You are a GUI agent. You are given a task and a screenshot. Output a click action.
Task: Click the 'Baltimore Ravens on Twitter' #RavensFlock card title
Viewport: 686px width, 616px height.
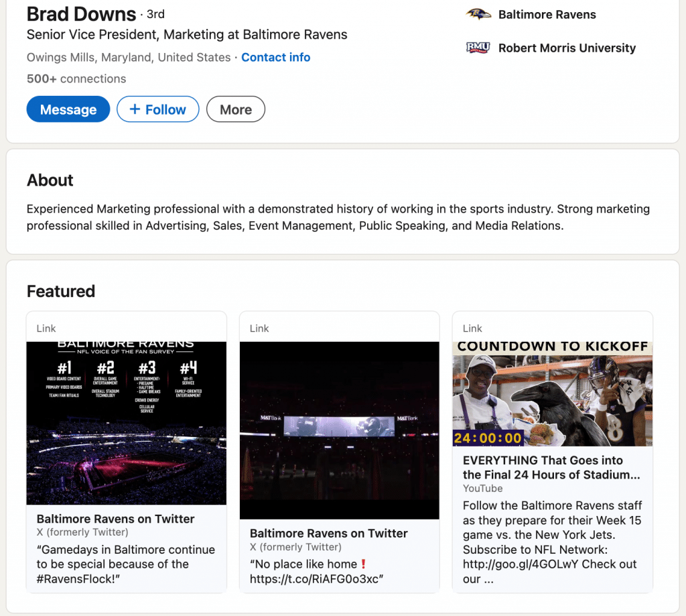(115, 519)
